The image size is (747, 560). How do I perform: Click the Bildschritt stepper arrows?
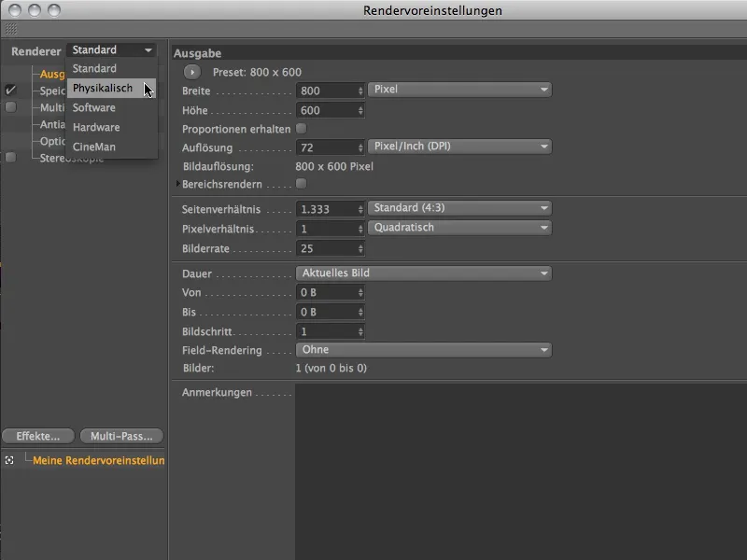[360, 332]
